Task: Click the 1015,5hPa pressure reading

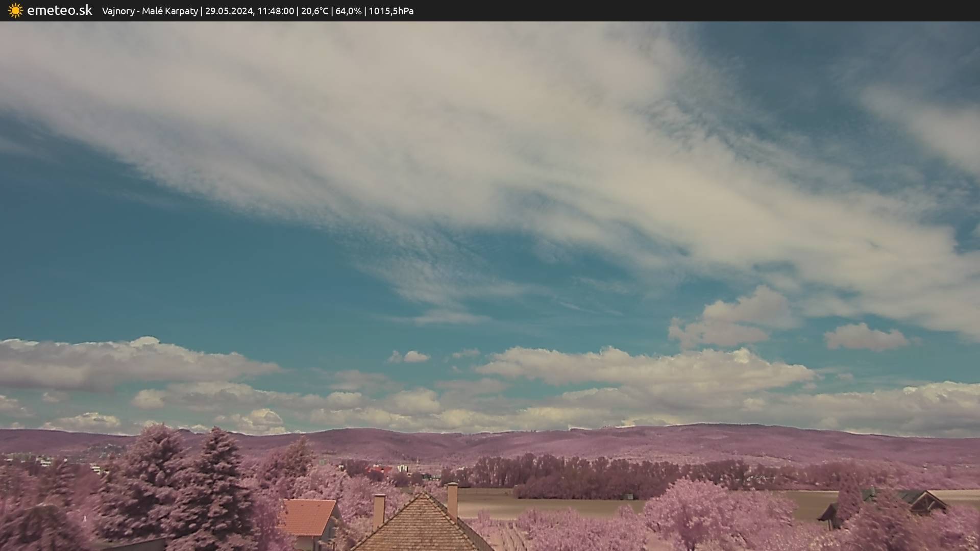Action: point(391,11)
